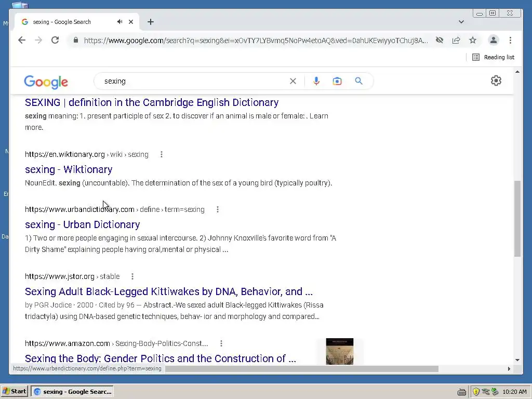Click the www.jstor.org stable breadcrumb
Screen dimensions: 532x399
(x=72, y=276)
